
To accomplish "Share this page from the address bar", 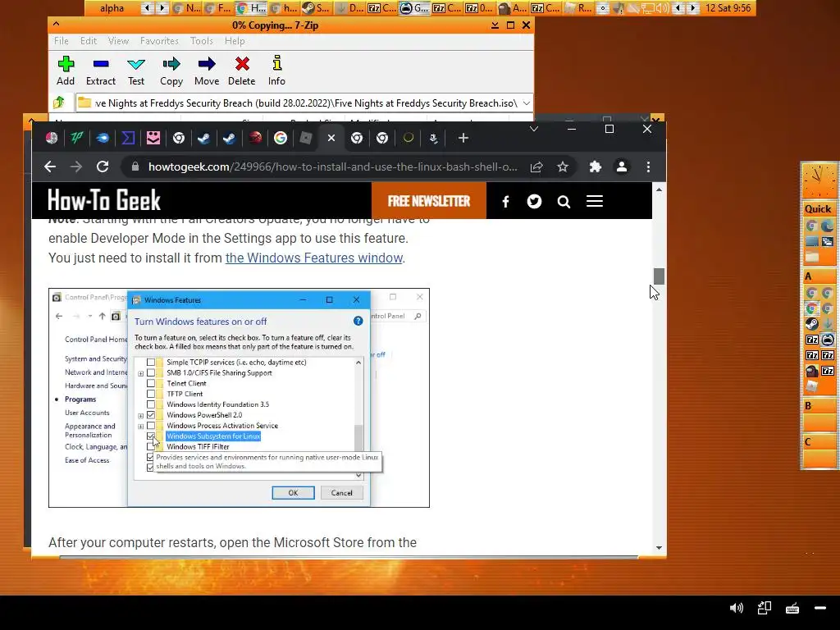I will (536, 167).
